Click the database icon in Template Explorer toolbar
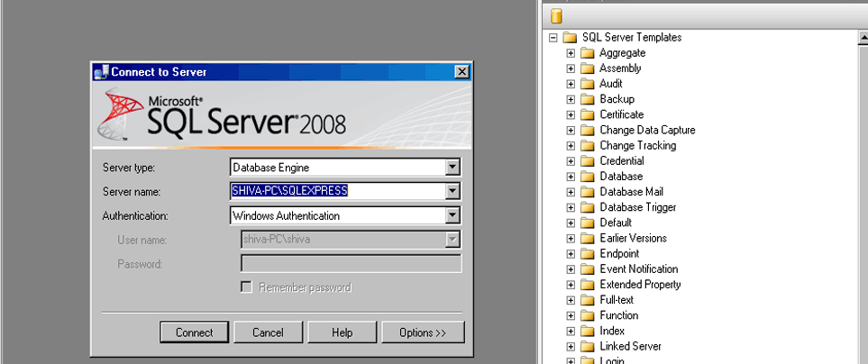This screenshot has width=868, height=364. point(556,17)
